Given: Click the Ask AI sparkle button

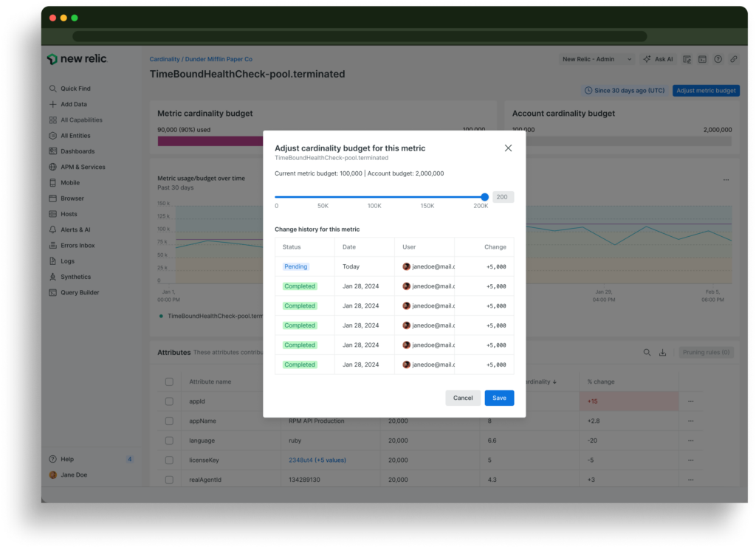Looking at the screenshot, I should pyautogui.click(x=658, y=59).
